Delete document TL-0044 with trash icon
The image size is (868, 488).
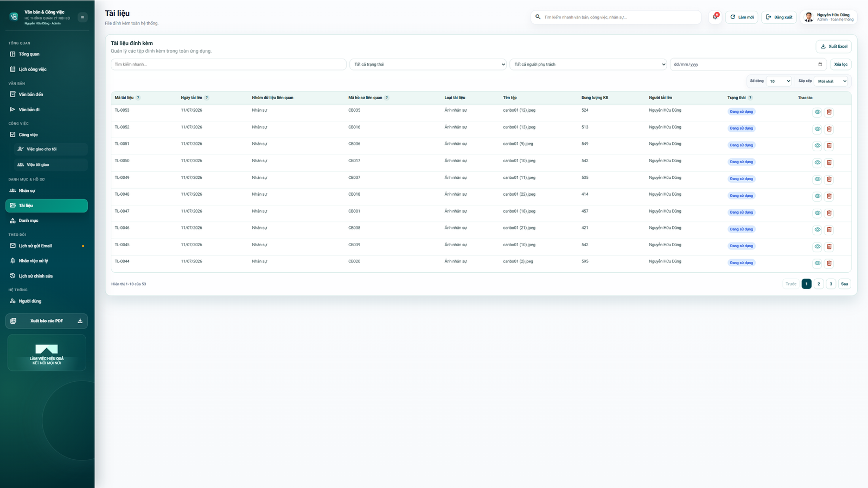coord(829,264)
